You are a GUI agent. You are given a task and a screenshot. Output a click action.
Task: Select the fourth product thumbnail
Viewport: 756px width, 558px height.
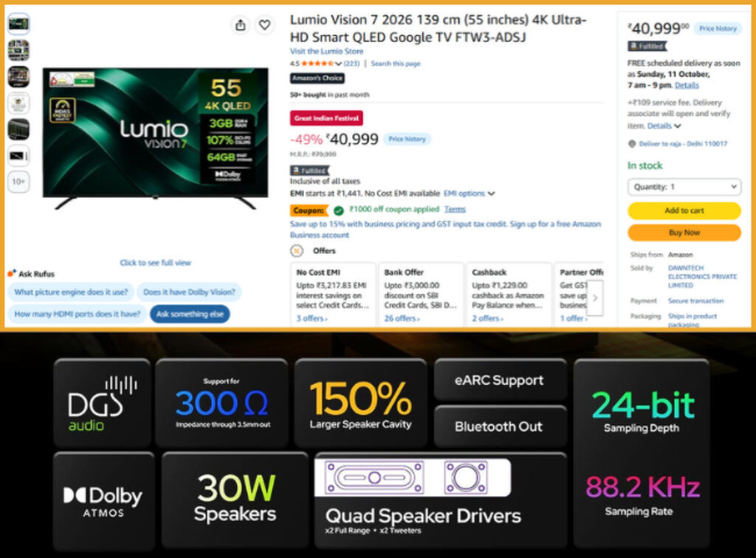click(18, 103)
